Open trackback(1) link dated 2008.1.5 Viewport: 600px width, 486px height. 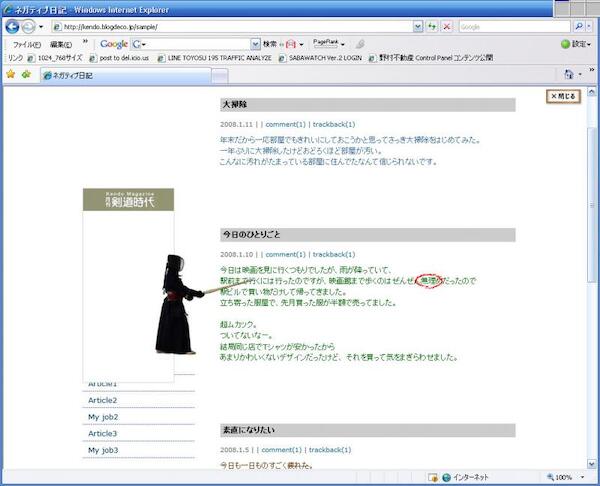pos(330,450)
